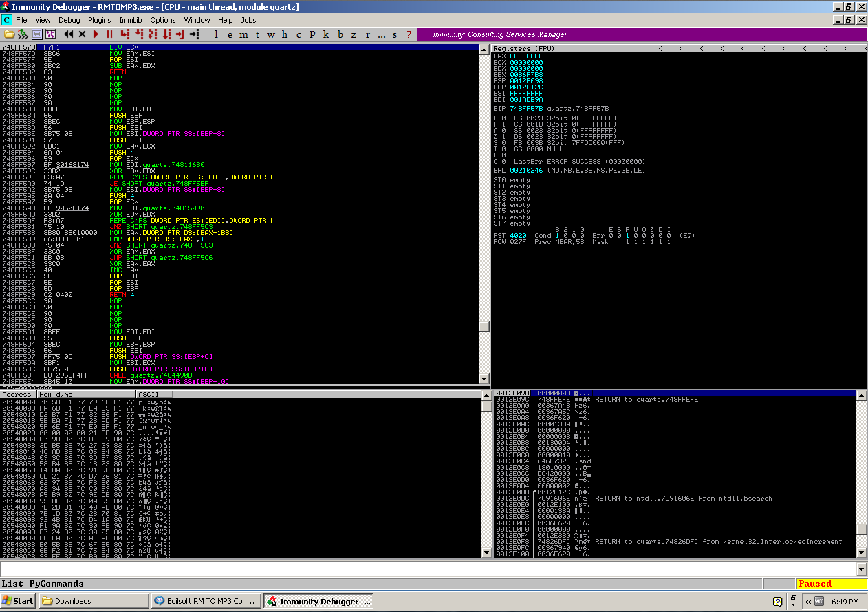Click the disassembly pane scroll-up arrow
Image resolution: width=868 pixels, height=612 pixels.
(x=484, y=49)
